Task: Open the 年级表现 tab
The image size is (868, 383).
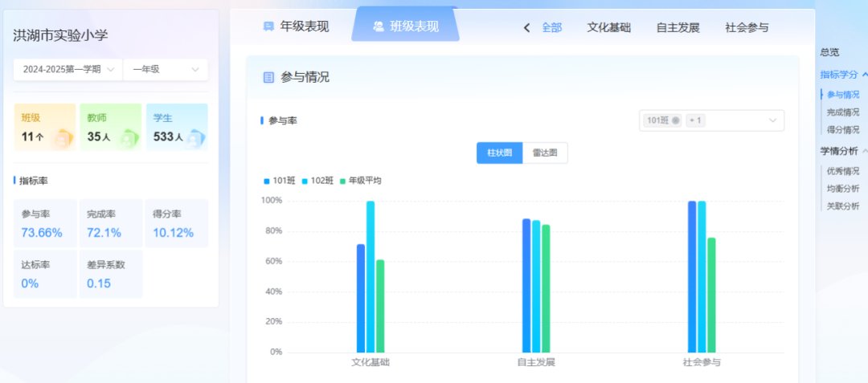Action: 296,26
